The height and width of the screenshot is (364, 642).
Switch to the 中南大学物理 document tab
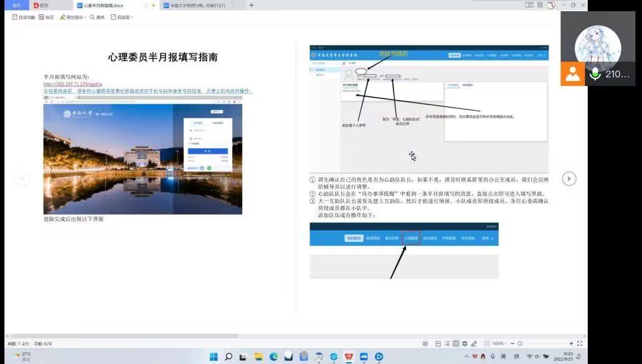[193, 5]
